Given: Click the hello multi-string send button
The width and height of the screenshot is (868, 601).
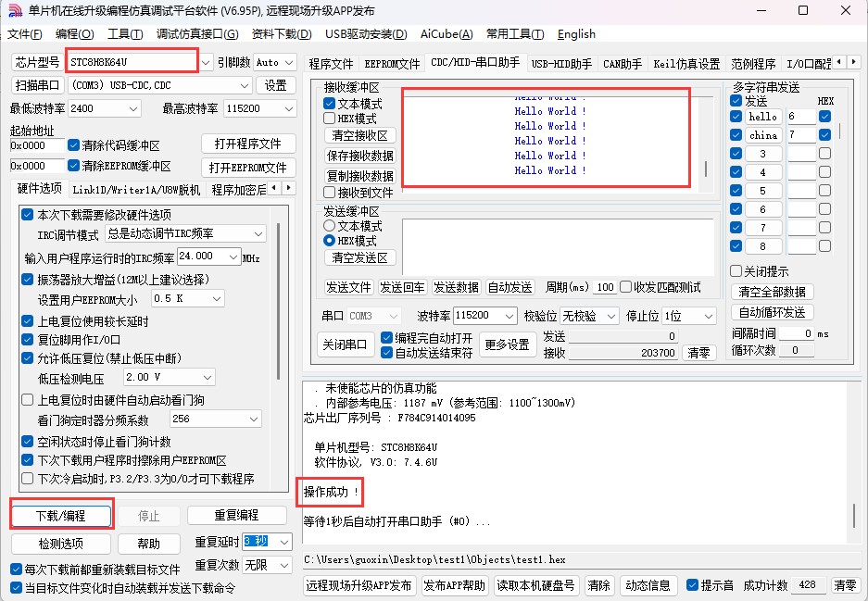Looking at the screenshot, I should pos(763,117).
